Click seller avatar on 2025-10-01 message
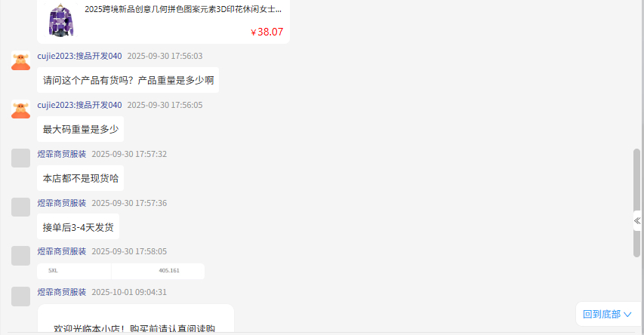644x335 pixels. click(x=20, y=297)
